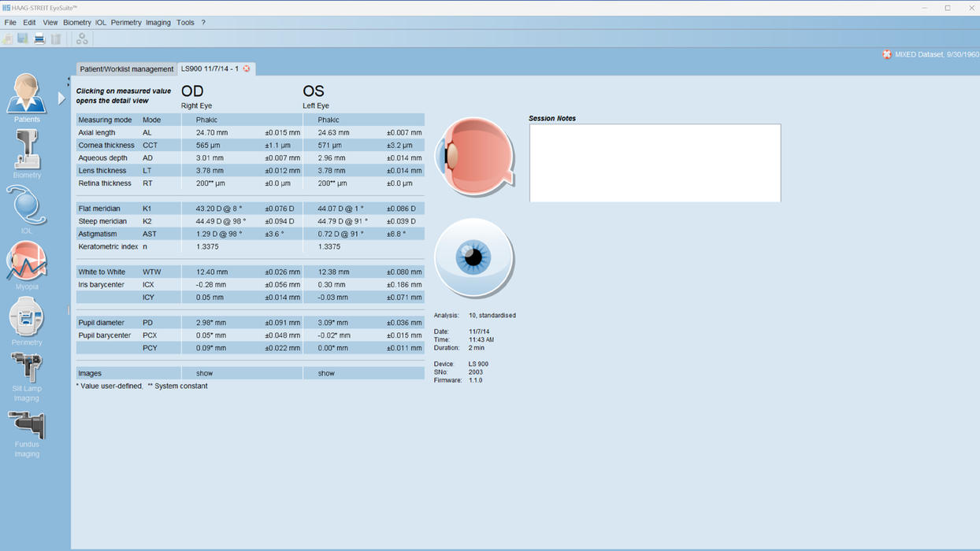Open the Imaging menu
The height and width of the screenshot is (551, 980).
click(x=158, y=22)
